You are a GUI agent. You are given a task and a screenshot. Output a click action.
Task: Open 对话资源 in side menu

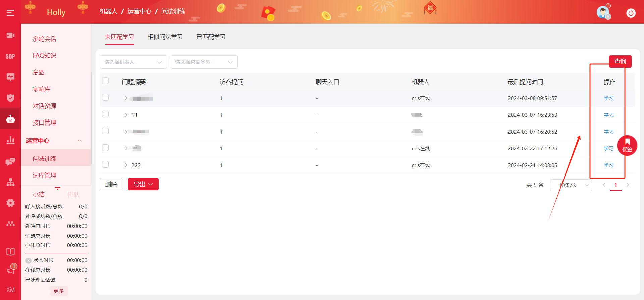[x=44, y=106]
